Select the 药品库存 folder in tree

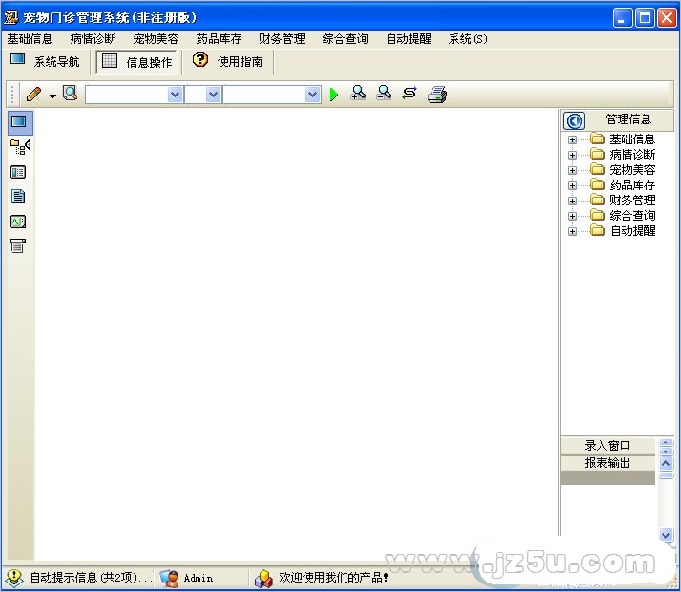coord(623,185)
